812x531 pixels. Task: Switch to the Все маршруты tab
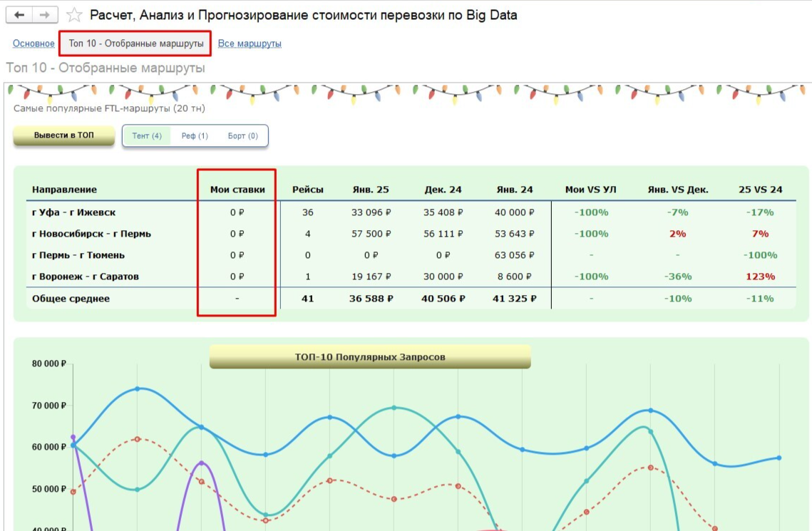250,43
